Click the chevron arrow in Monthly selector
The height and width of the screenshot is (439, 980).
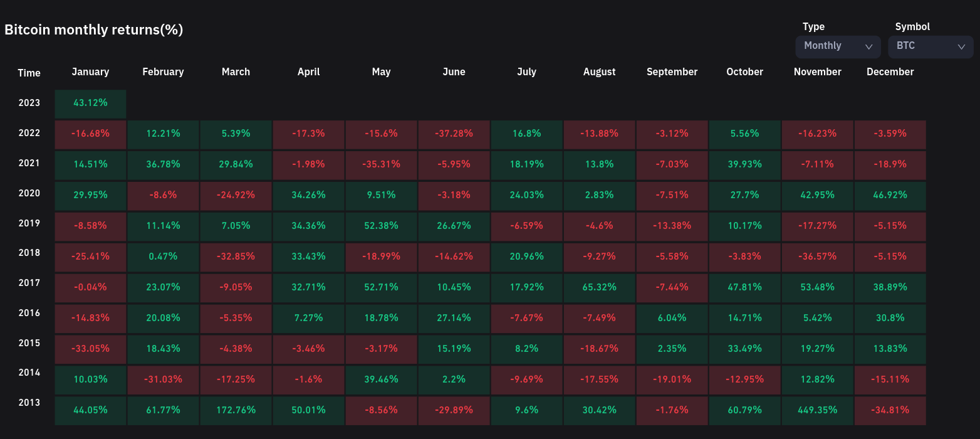[868, 46]
